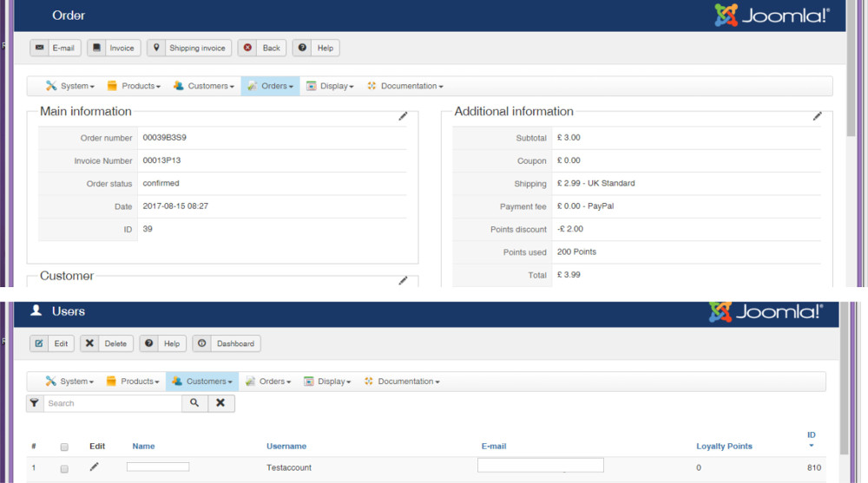Toggle the select-all checkbox in header
The width and height of the screenshot is (868, 483).
64,447
